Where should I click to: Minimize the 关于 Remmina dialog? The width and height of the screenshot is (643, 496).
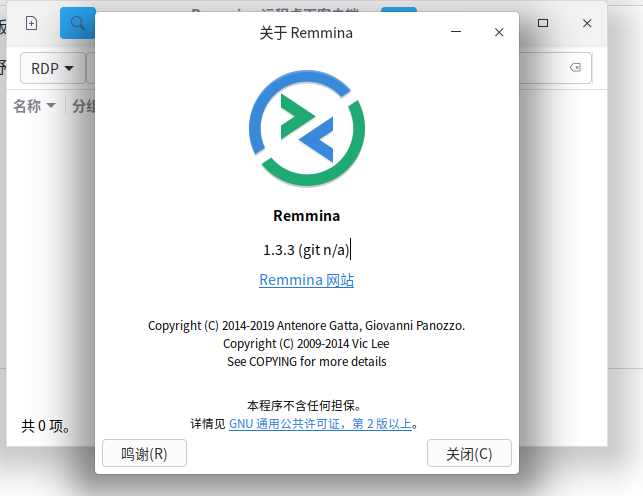456,32
